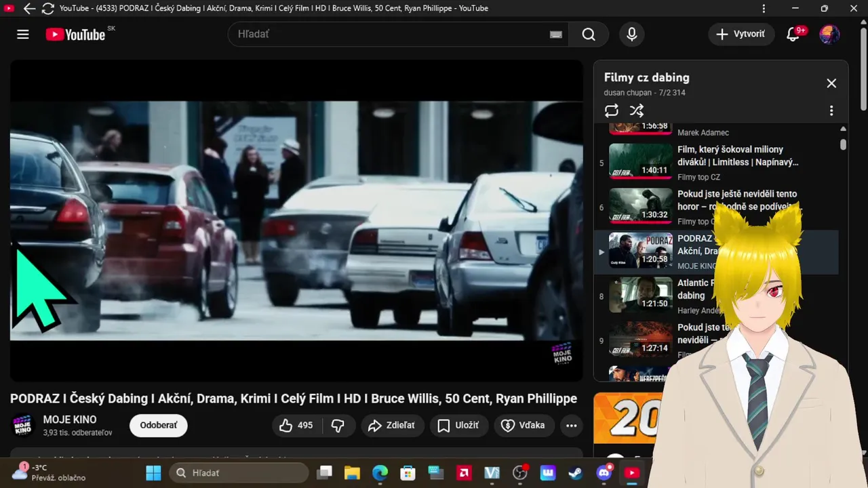Open Windows Start menu
This screenshot has width=868, height=488.
point(154,472)
